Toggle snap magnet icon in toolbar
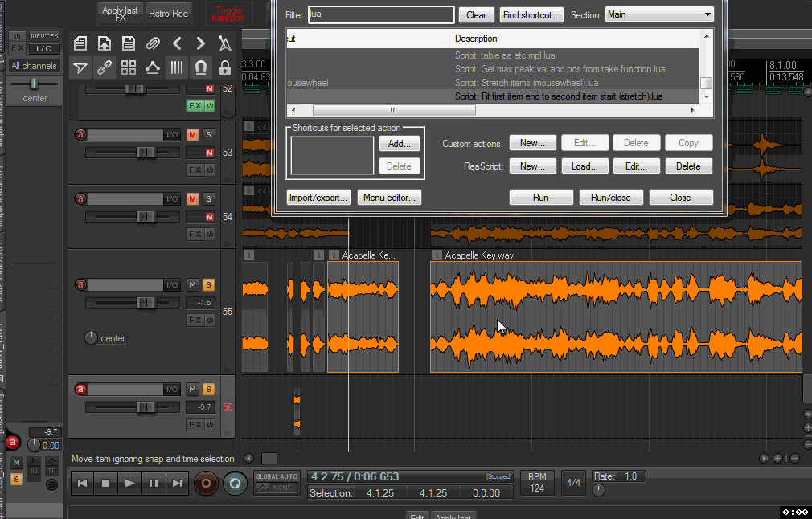The height and width of the screenshot is (519, 812). [x=201, y=67]
